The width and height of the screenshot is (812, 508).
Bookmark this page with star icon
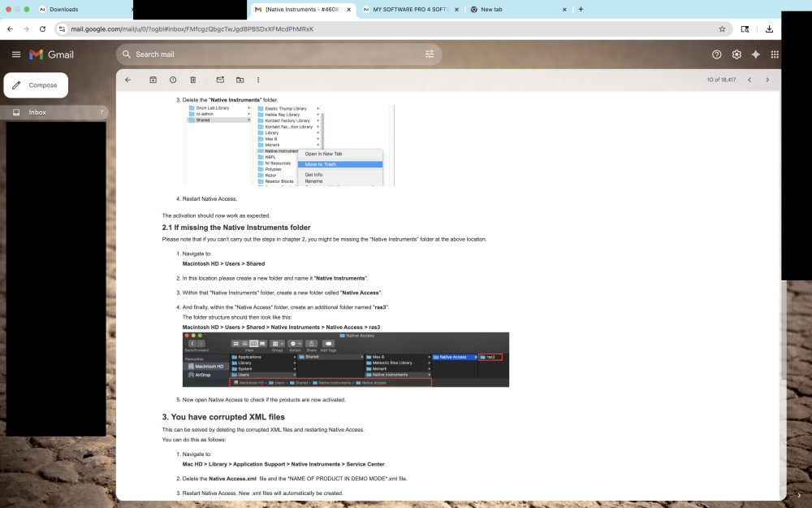point(722,29)
